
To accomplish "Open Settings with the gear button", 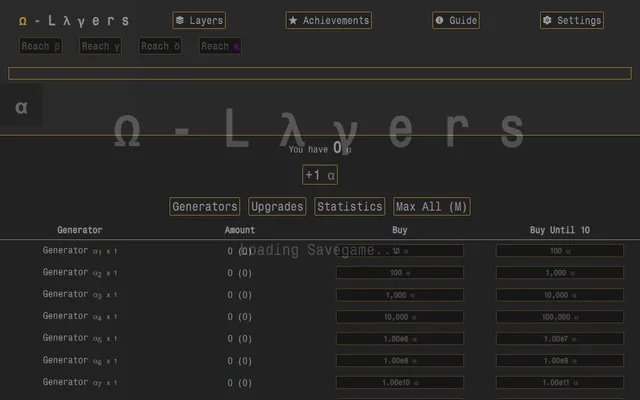I will [x=572, y=20].
